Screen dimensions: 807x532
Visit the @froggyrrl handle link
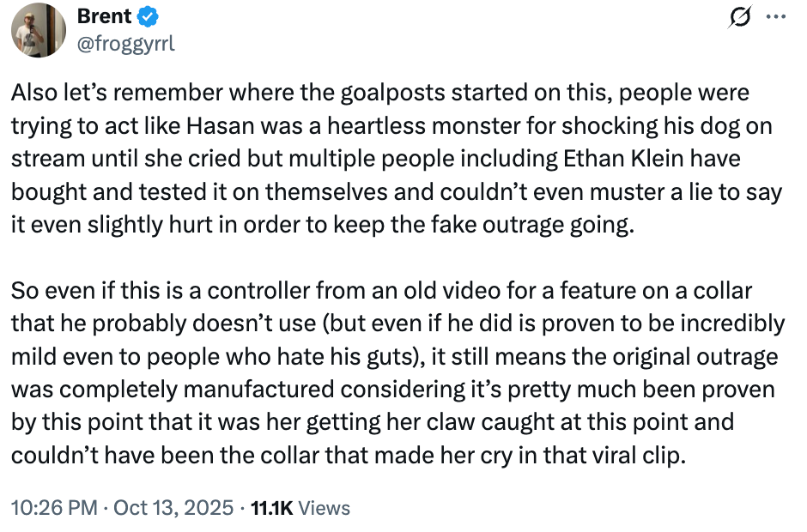coord(126,44)
